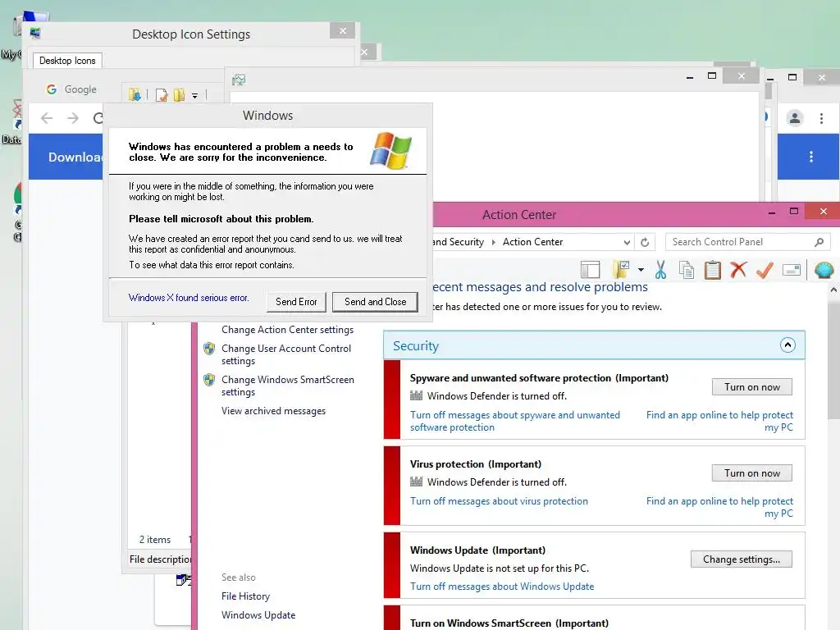The width and height of the screenshot is (840, 630).
Task: Click the Desktop Icon Settings title bar icon
Action: pos(35,33)
